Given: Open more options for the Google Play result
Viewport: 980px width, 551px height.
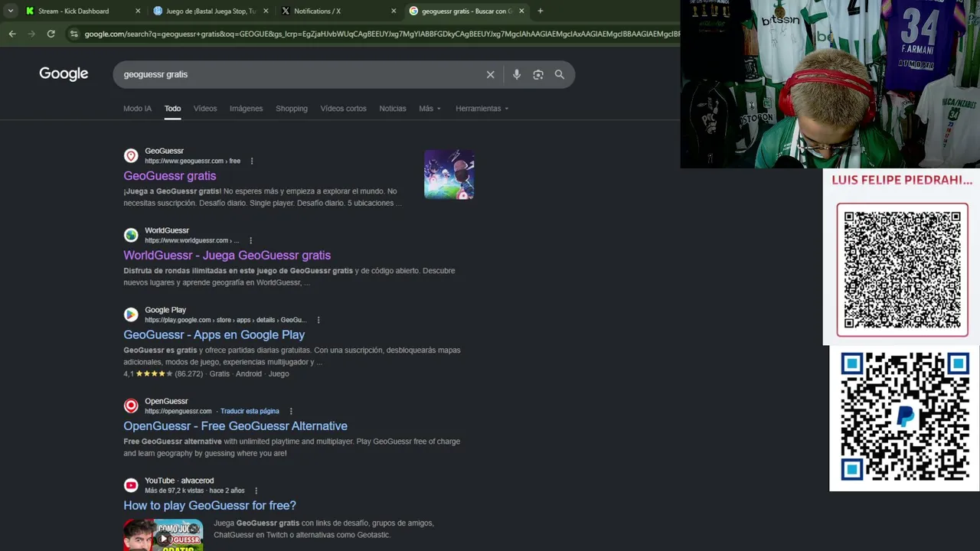Looking at the screenshot, I should [318, 320].
